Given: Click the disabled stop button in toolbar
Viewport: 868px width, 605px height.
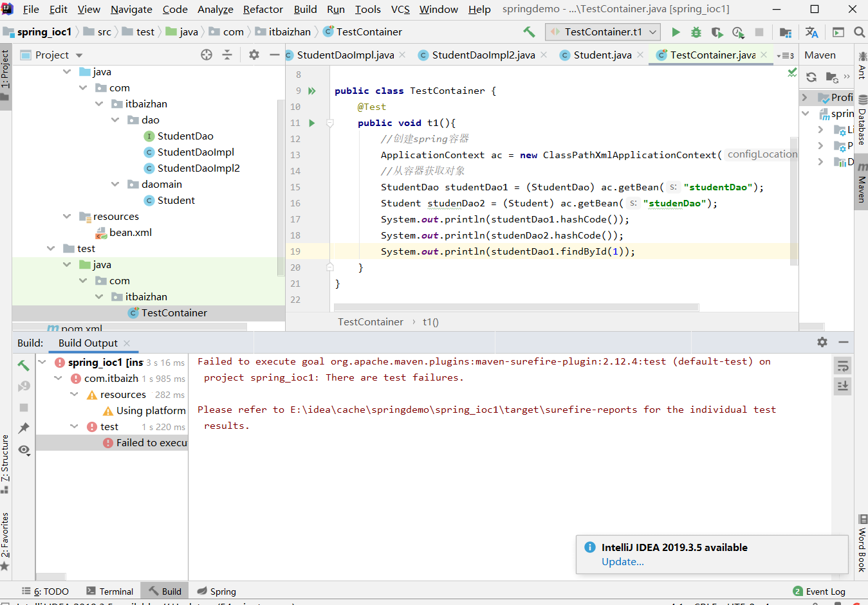Looking at the screenshot, I should tap(759, 32).
